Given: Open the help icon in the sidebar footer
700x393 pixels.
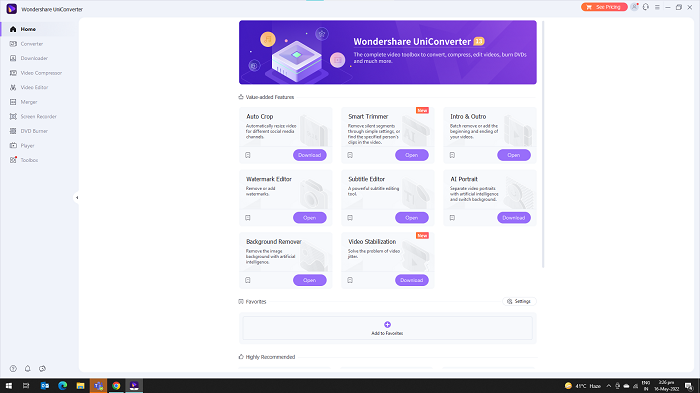Looking at the screenshot, I should click(13, 368).
